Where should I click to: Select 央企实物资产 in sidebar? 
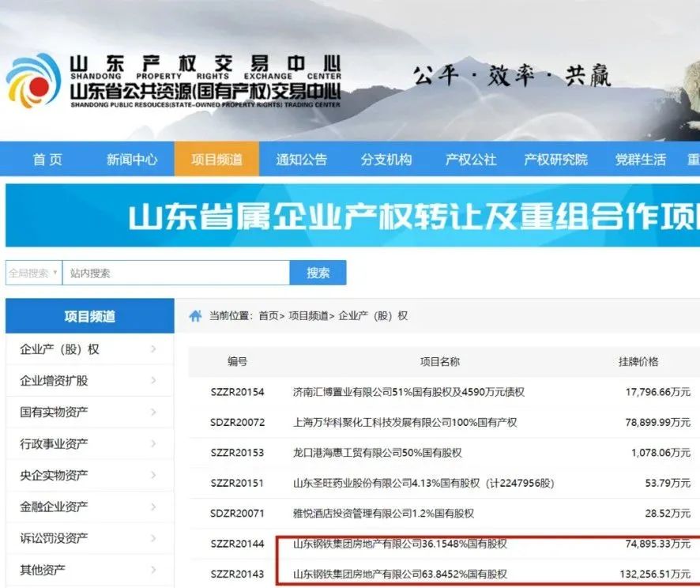click(x=54, y=475)
